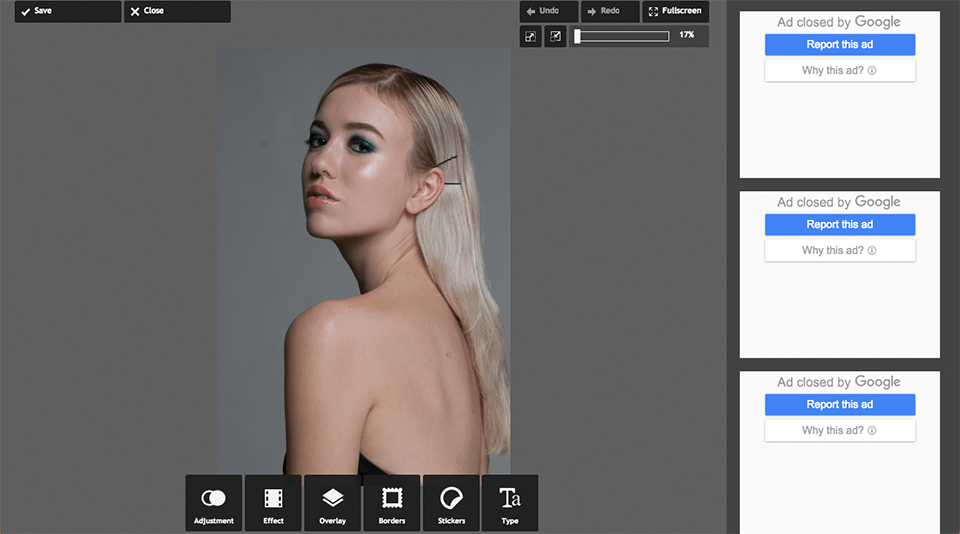Click the Redo button
The image size is (960, 534).
[x=610, y=11]
